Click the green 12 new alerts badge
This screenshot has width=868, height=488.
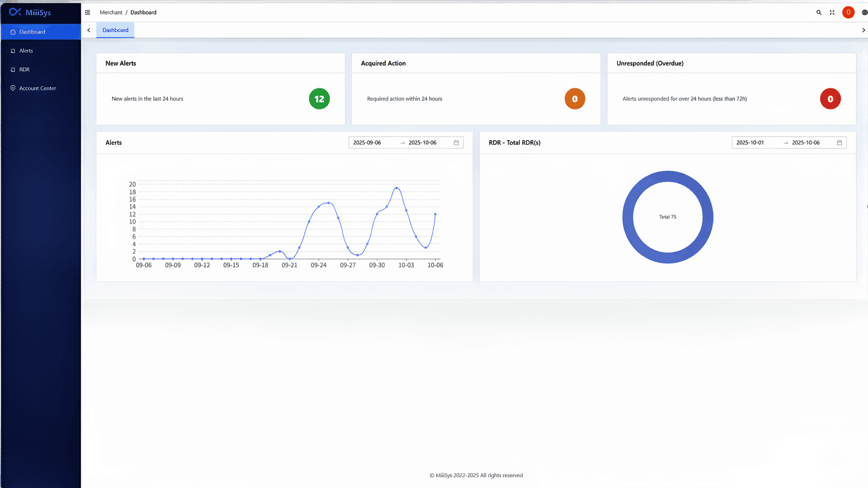coord(320,99)
